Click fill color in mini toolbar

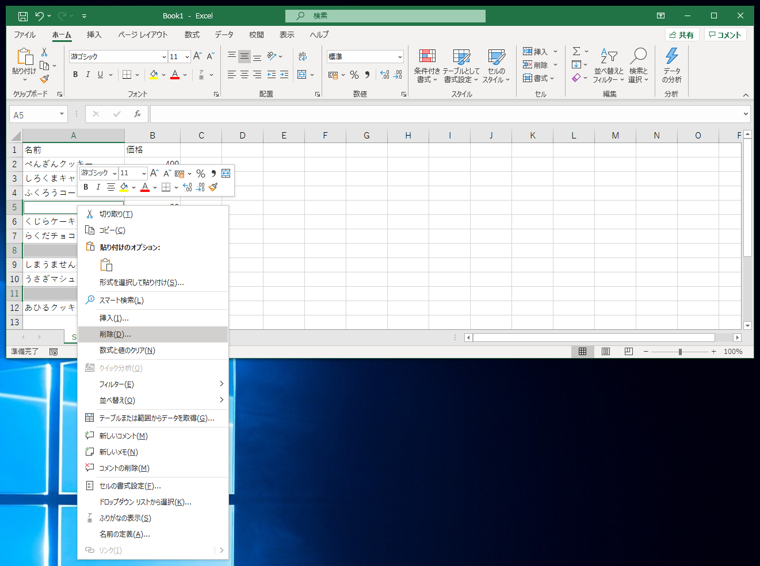(x=124, y=187)
